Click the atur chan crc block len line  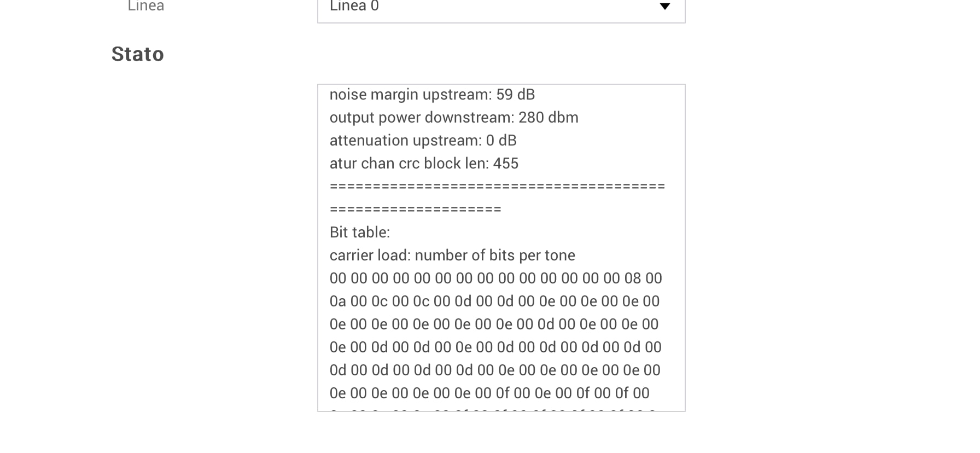point(424,164)
